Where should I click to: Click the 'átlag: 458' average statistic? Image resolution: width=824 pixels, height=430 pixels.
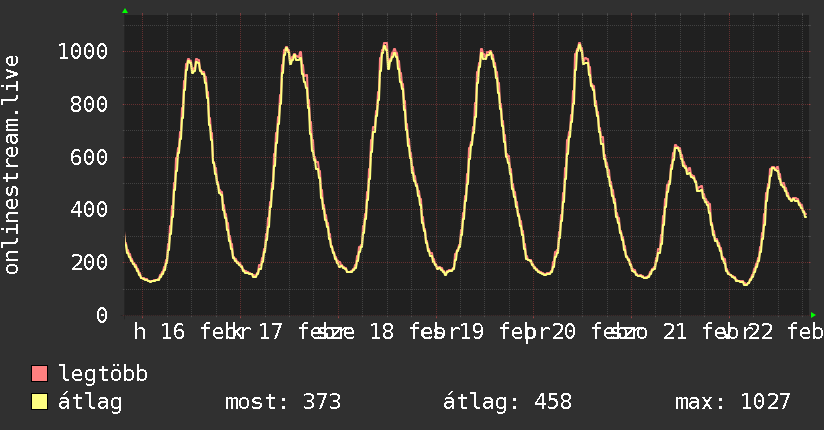coord(507,402)
